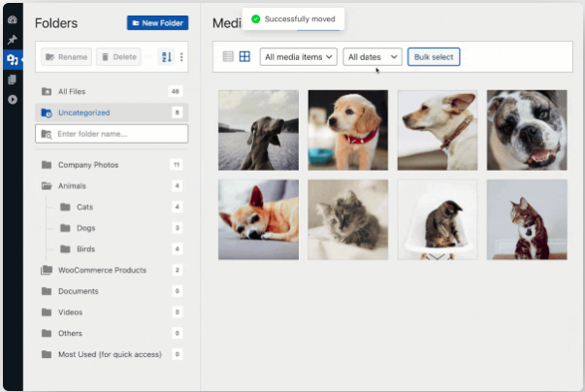Open the Others folder
The width and height of the screenshot is (585, 392).
pos(112,333)
